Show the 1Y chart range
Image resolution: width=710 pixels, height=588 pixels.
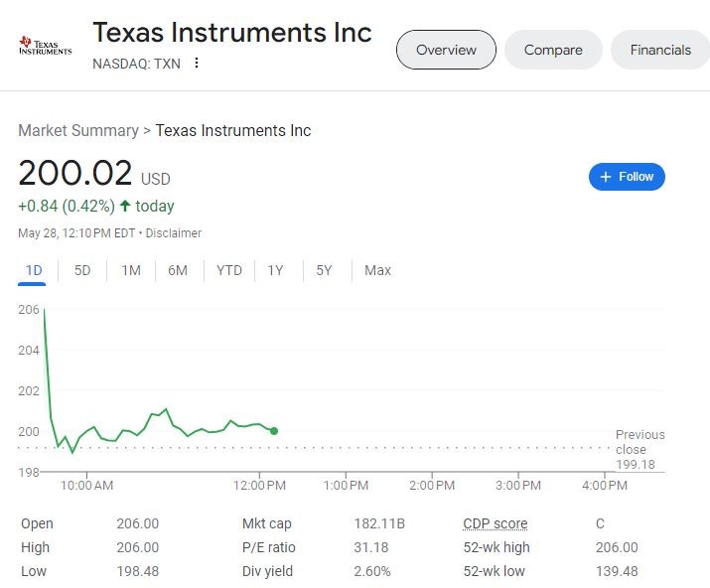point(275,270)
